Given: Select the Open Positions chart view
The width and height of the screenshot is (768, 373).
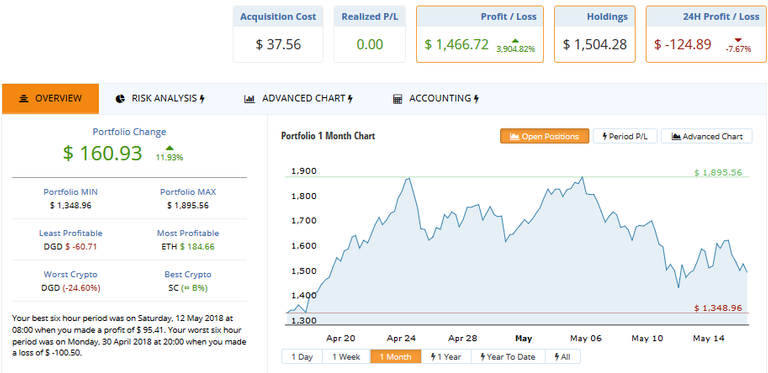Looking at the screenshot, I should tap(544, 137).
